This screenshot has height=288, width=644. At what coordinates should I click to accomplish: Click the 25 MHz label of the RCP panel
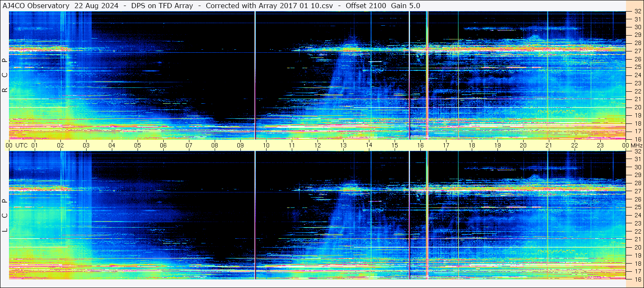637,67
